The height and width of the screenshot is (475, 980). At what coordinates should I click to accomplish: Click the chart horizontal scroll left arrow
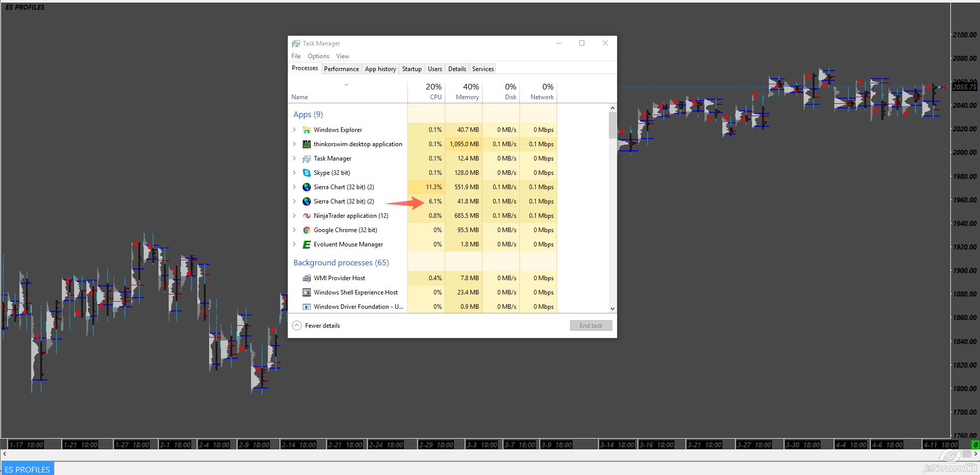pyautogui.click(x=5, y=454)
